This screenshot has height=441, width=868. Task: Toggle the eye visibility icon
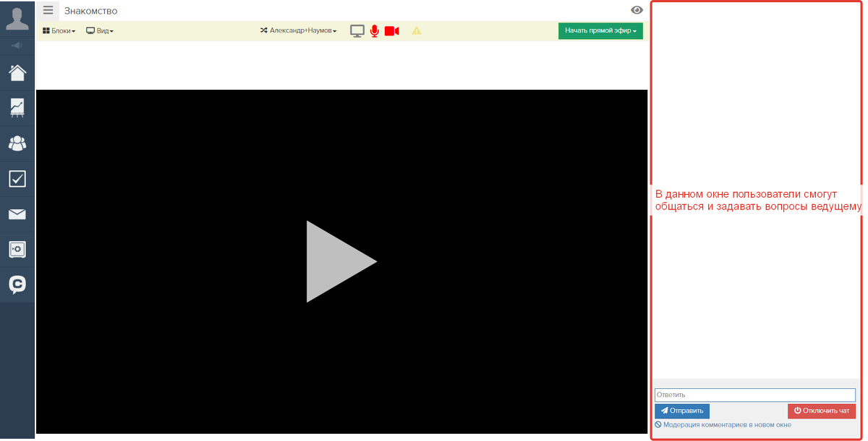coord(637,10)
